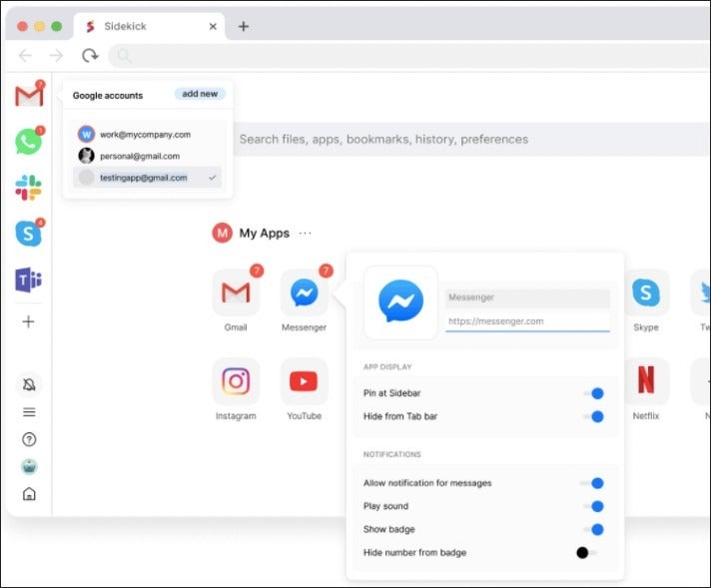Launch Slack from the sidebar

coord(29,188)
